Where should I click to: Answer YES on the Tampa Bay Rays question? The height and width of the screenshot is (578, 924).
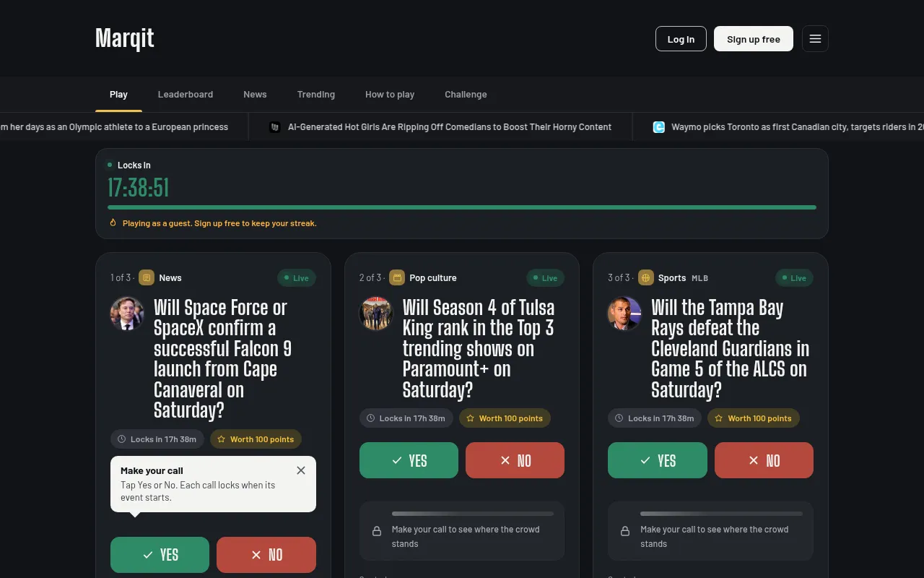coord(658,460)
